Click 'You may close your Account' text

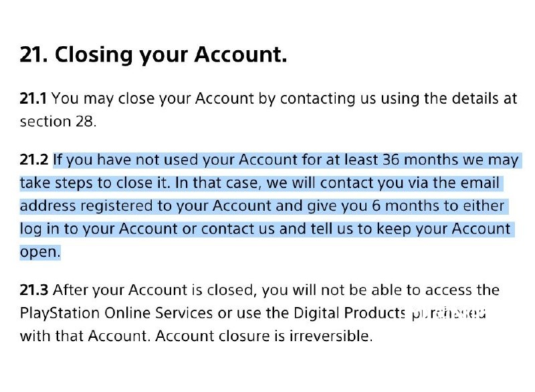152,99
